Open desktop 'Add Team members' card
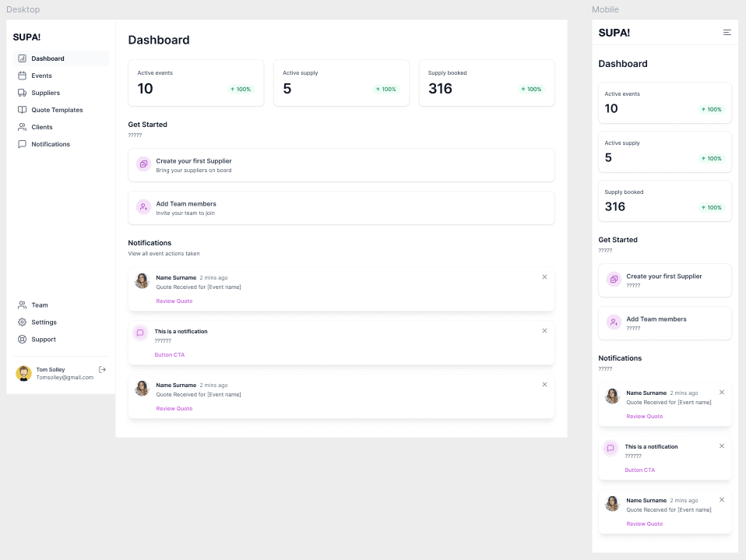 coord(341,208)
